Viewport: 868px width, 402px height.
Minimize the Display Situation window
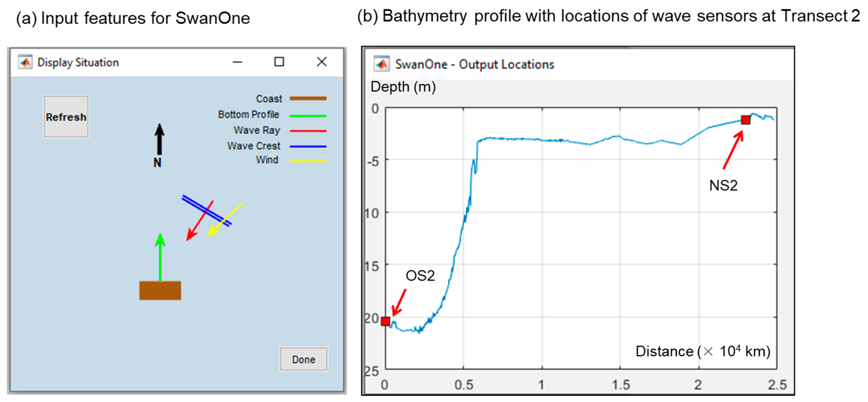(237, 62)
